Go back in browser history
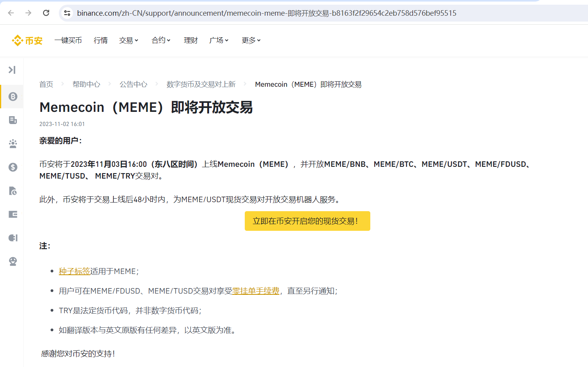The width and height of the screenshot is (588, 367). (x=11, y=13)
